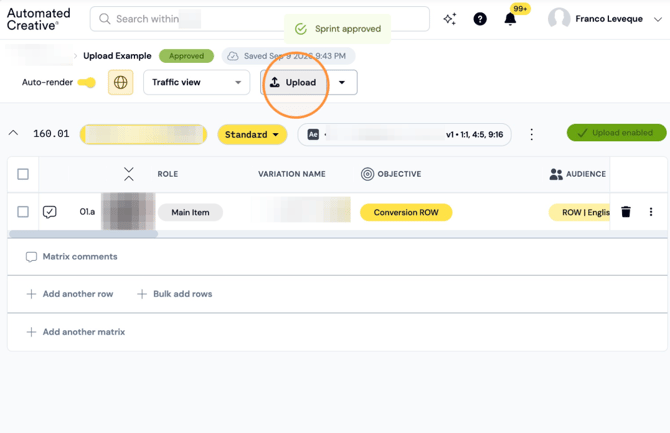Click the Conversion ROW objective tag

(406, 212)
